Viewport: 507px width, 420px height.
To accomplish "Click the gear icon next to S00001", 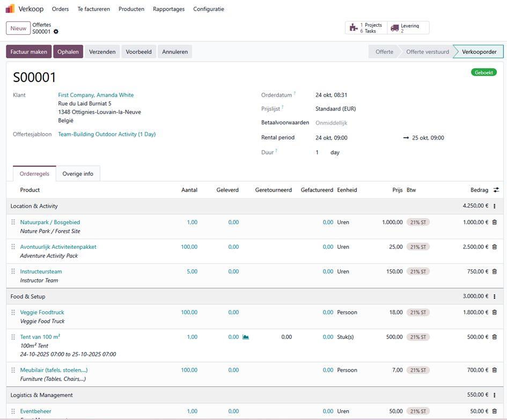I will pyautogui.click(x=56, y=32).
